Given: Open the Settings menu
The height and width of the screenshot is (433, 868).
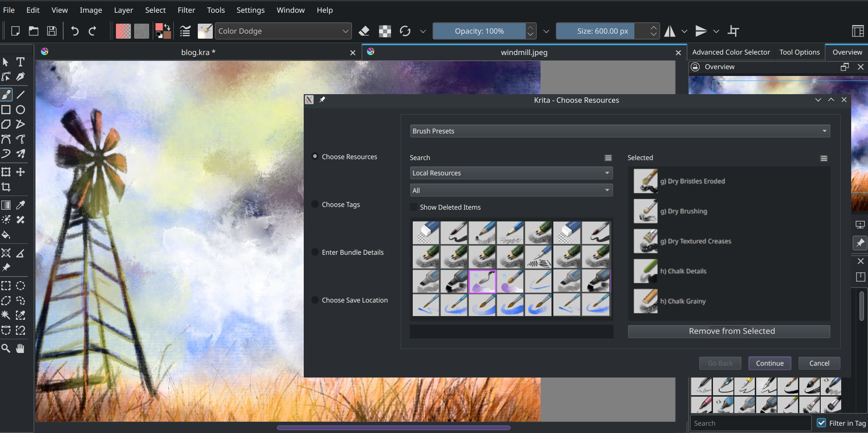Looking at the screenshot, I should (x=251, y=10).
